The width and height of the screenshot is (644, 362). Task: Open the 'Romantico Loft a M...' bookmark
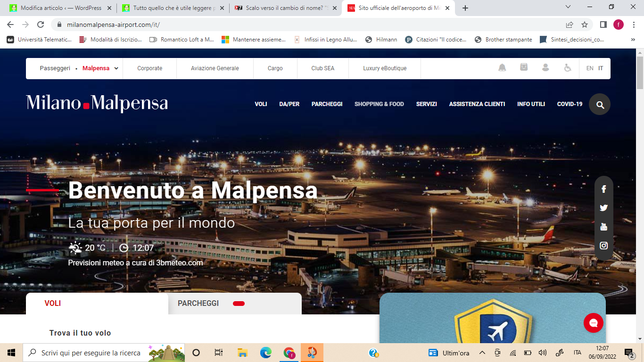182,40
